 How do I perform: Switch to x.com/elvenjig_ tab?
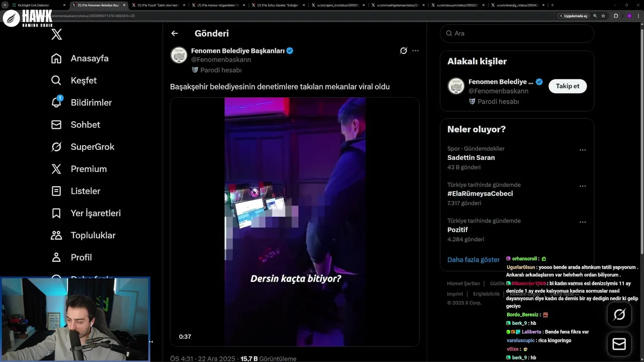[x=517, y=5]
